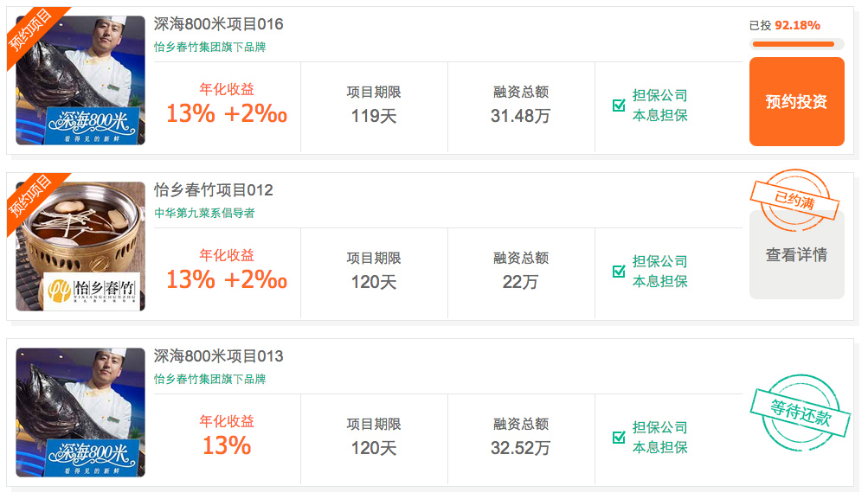868x499 pixels.
Task: Click 13% +2‰ yield in project 016
Action: tap(227, 113)
